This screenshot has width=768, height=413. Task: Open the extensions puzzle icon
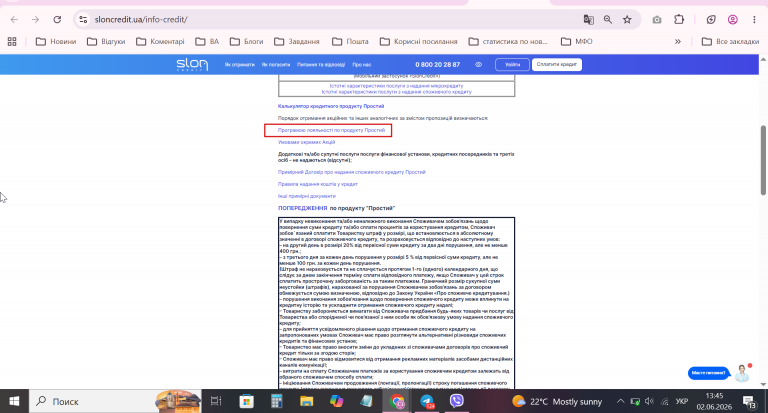coord(679,20)
